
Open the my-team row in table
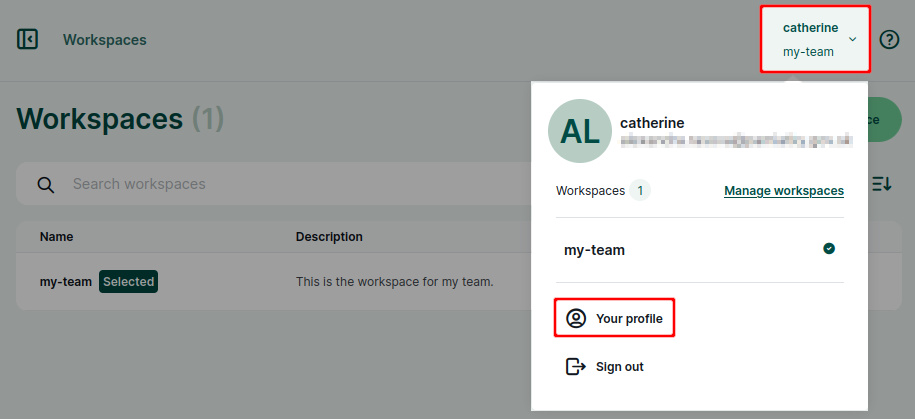(x=274, y=282)
